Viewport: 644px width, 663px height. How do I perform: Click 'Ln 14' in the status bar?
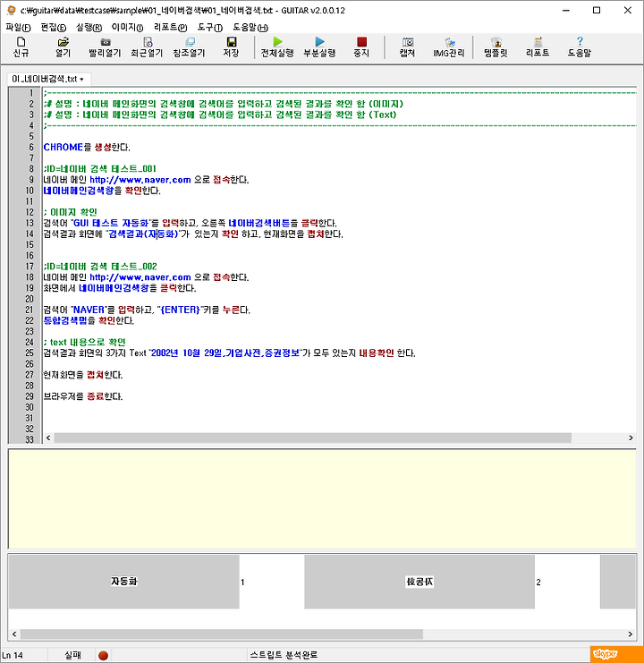(x=13, y=655)
